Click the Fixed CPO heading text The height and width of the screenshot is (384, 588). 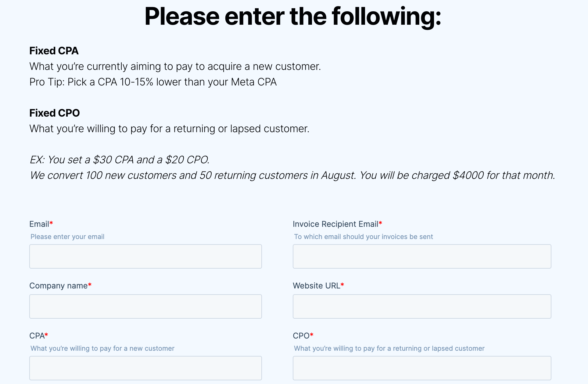[54, 113]
